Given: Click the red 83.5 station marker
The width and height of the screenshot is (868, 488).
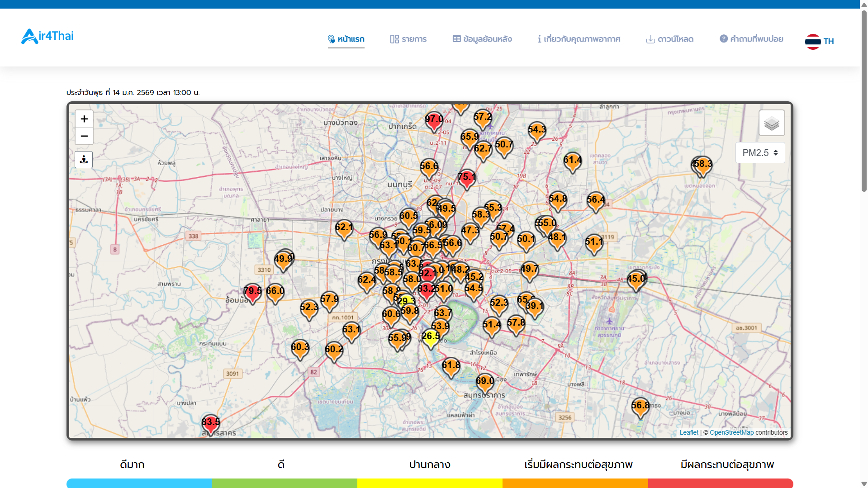Looking at the screenshot, I should tap(211, 424).
